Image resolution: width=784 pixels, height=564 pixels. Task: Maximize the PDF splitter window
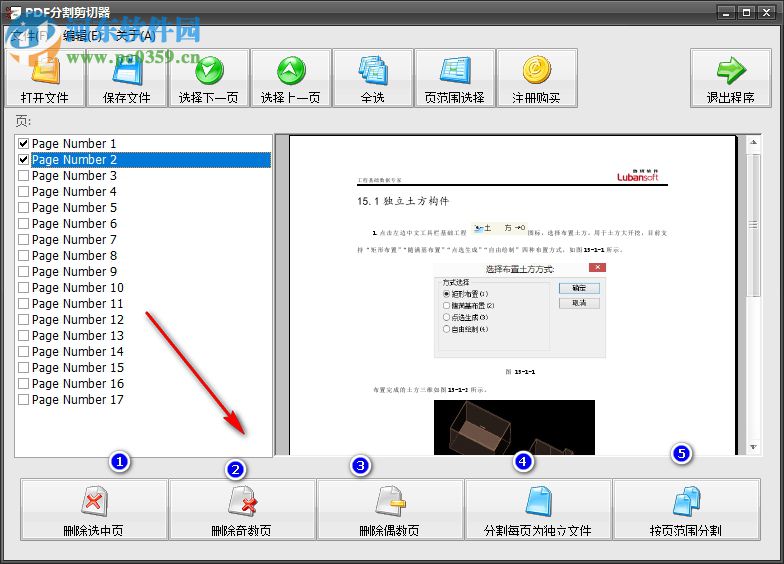click(x=746, y=12)
